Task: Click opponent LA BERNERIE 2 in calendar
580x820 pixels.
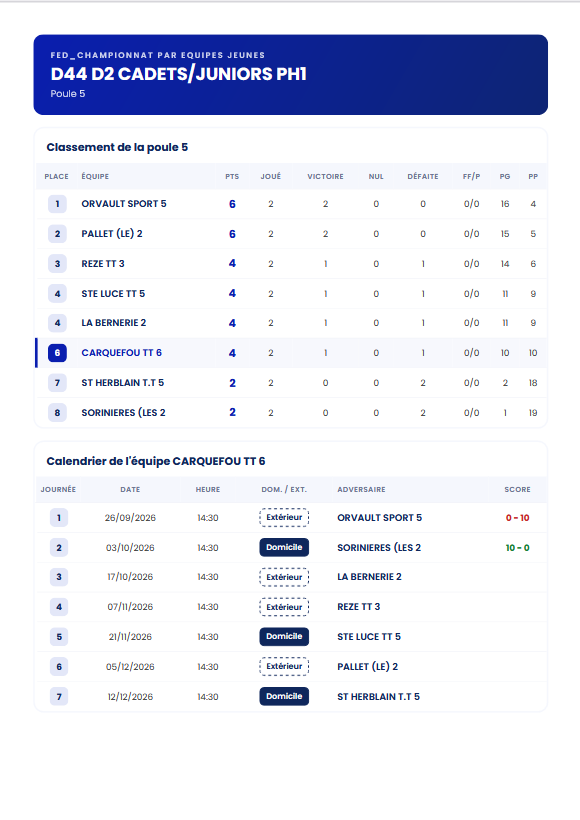Action: pos(369,577)
